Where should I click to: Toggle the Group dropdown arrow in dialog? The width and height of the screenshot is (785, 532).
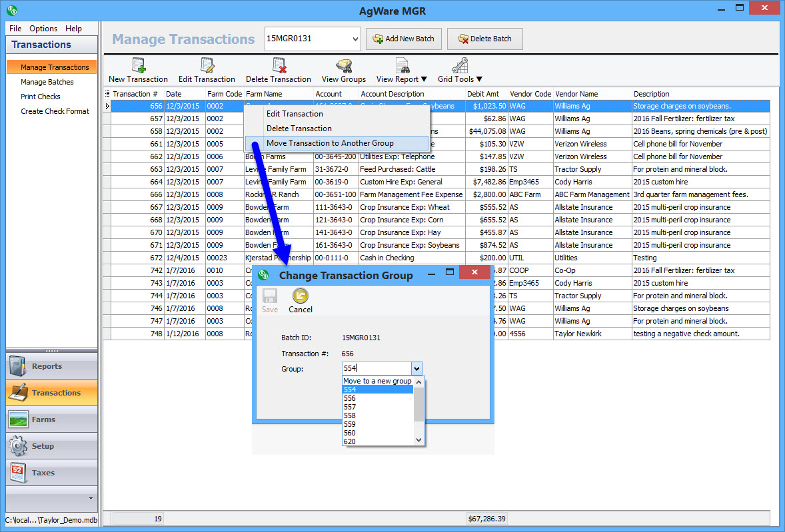coord(416,368)
